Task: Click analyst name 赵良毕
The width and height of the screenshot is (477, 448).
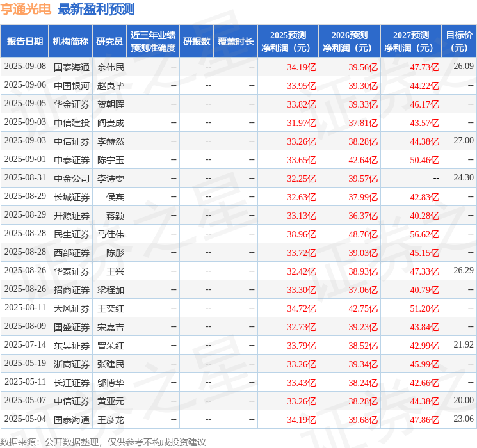Action: (x=110, y=86)
